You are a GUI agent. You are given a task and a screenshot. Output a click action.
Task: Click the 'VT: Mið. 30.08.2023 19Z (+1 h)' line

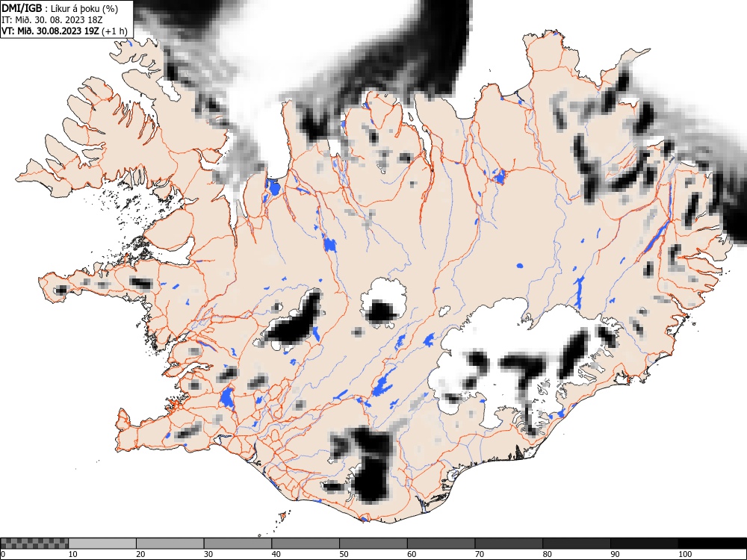tap(64, 31)
